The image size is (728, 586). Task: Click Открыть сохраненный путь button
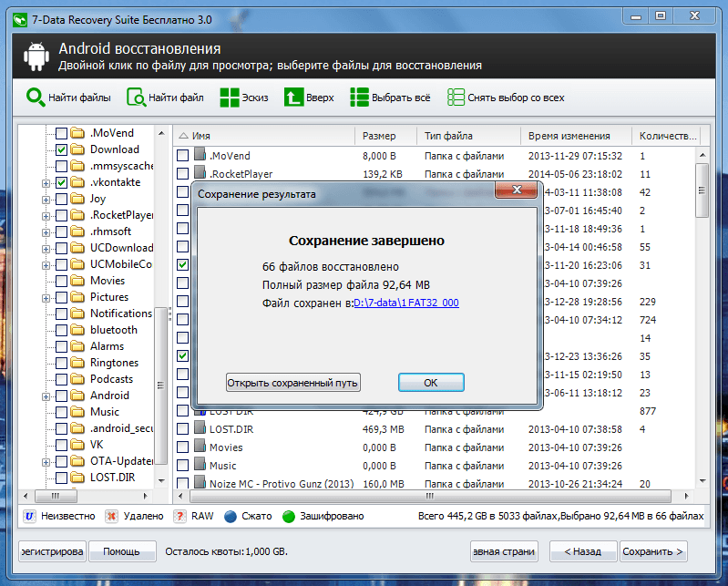(293, 383)
